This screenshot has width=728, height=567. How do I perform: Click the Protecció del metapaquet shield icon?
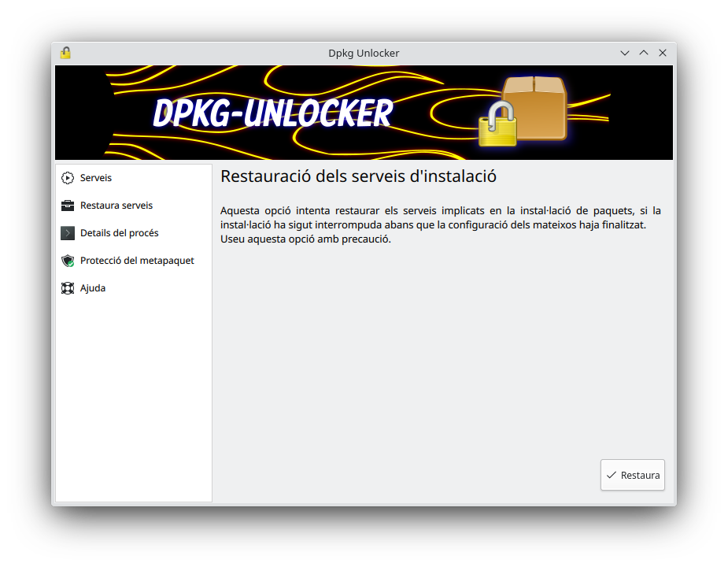tap(68, 261)
